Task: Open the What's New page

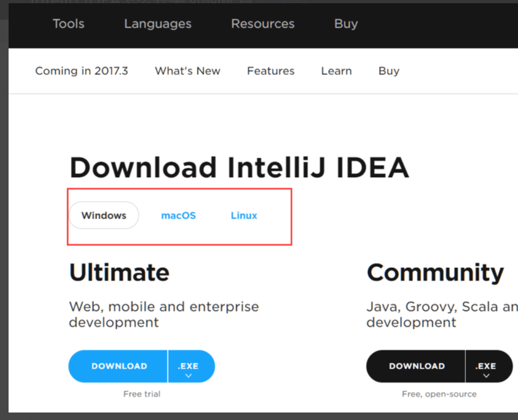Action: pyautogui.click(x=187, y=71)
